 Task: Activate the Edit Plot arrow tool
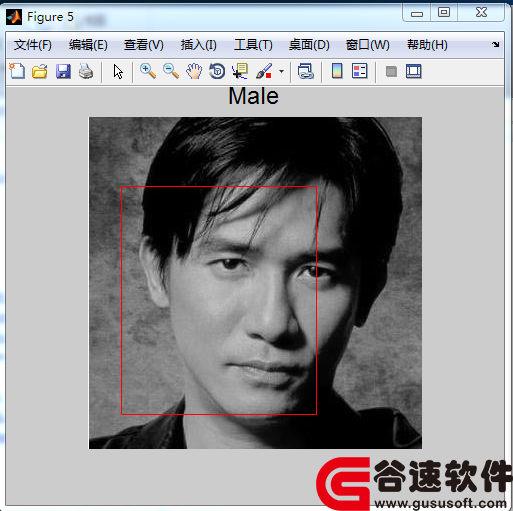tap(118, 72)
